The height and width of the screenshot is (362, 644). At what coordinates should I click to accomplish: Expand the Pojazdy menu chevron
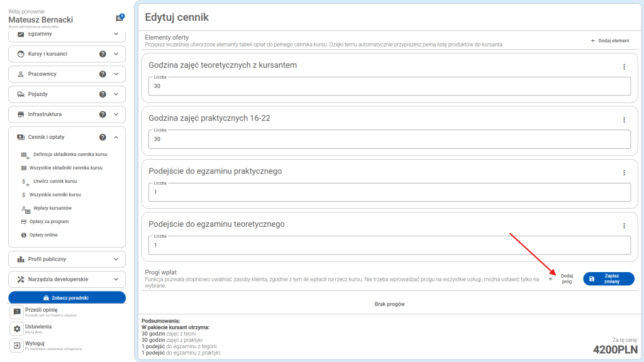tap(116, 94)
